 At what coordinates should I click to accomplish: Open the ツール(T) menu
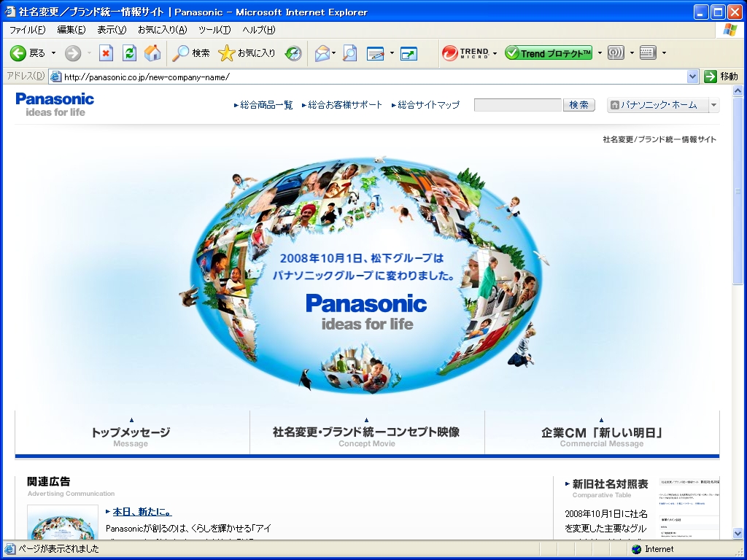tap(214, 30)
